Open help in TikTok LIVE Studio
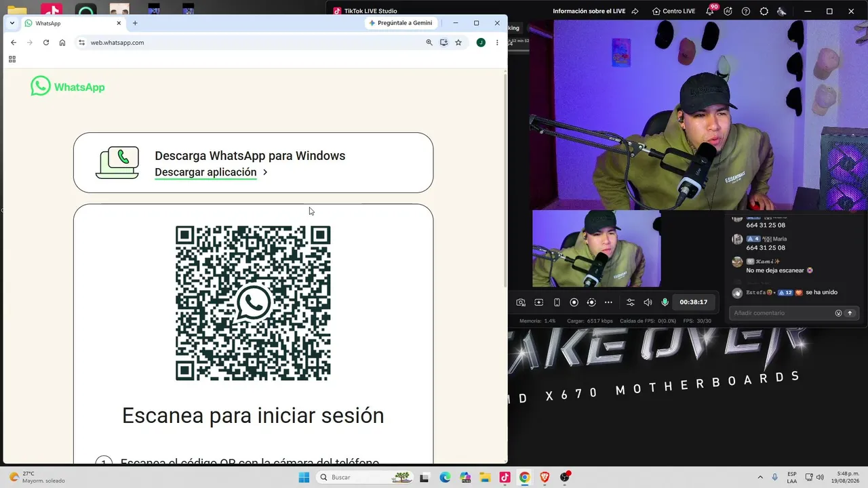The image size is (868, 488). [746, 11]
